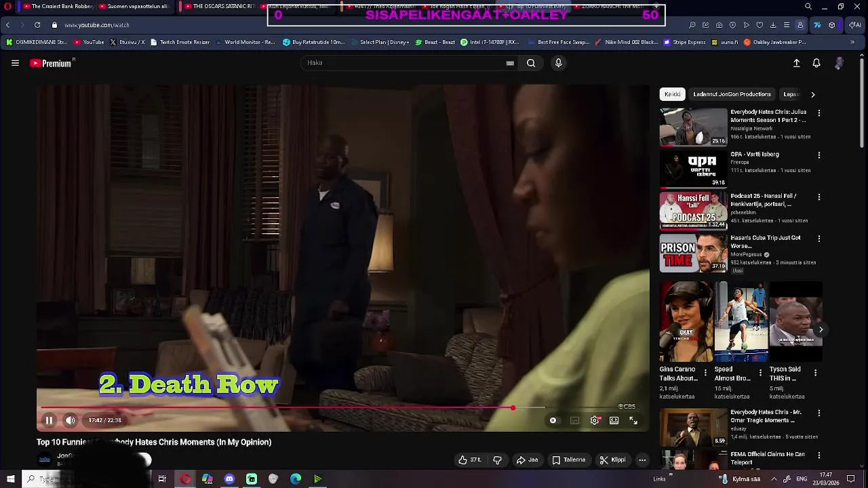Viewport: 868px width, 488px height.
Task: Like the video with thumbs up
Action: coord(471,460)
